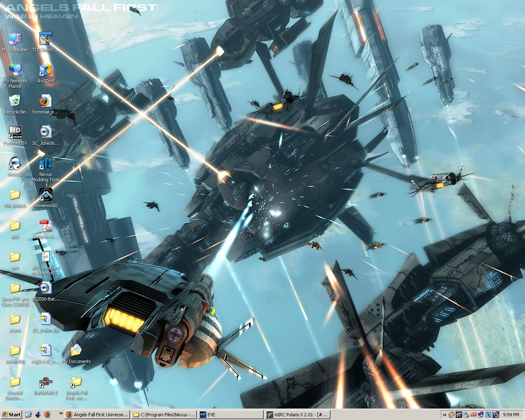Screen dimensions: 525x420
Task: Click the blue square L tray icon
Action: coord(488,415)
